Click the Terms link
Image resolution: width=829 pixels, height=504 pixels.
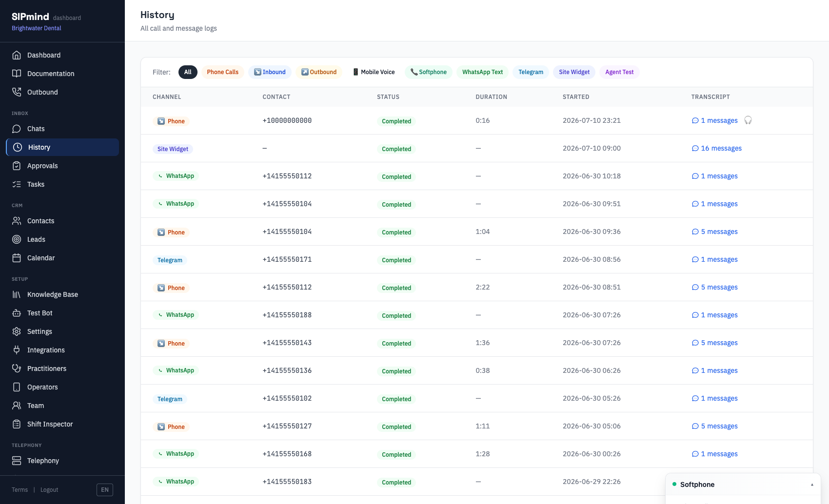coord(20,490)
